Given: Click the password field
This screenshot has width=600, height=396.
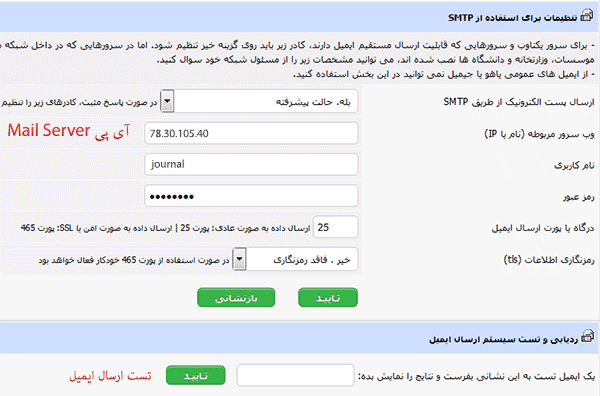Looking at the screenshot, I should click(251, 196).
